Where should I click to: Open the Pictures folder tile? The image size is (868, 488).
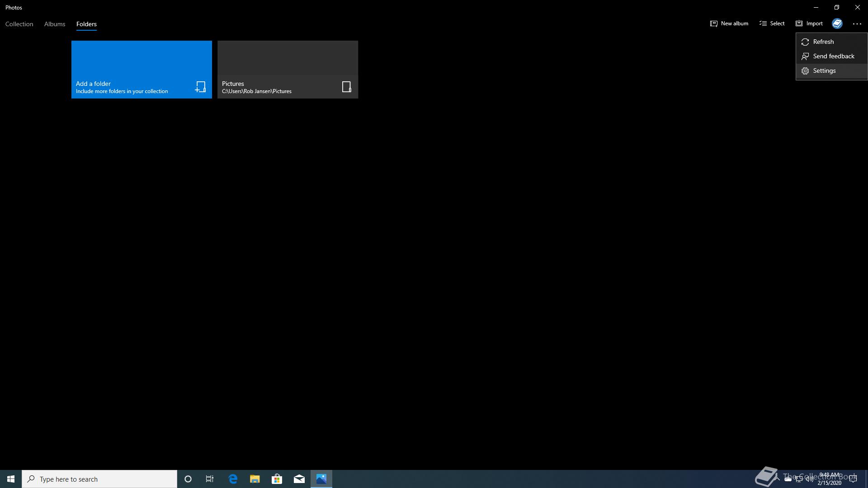(288, 70)
